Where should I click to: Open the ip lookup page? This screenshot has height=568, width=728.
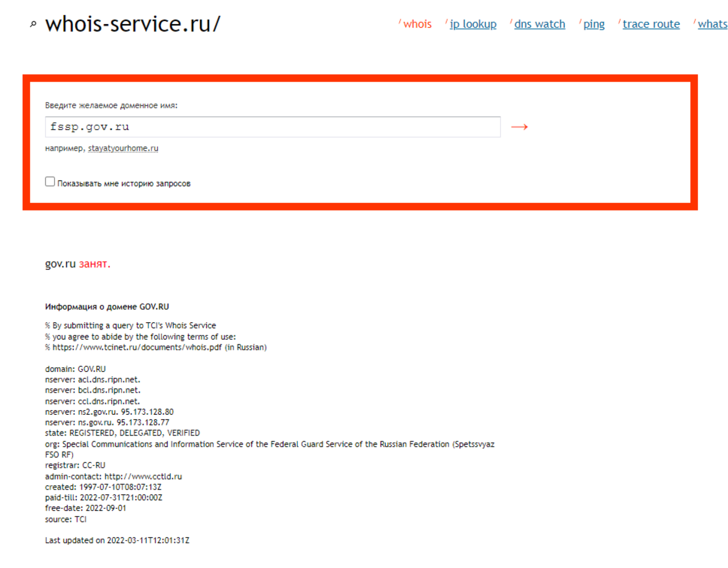[x=472, y=24]
